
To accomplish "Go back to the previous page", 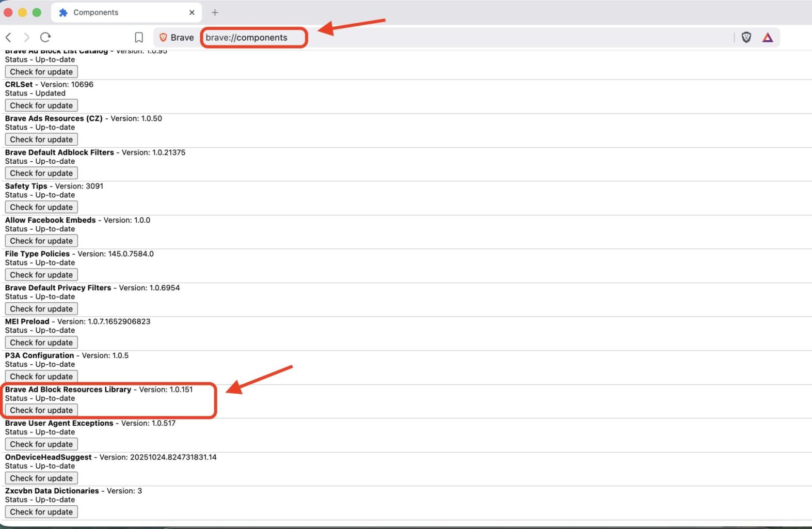I will click(x=8, y=37).
